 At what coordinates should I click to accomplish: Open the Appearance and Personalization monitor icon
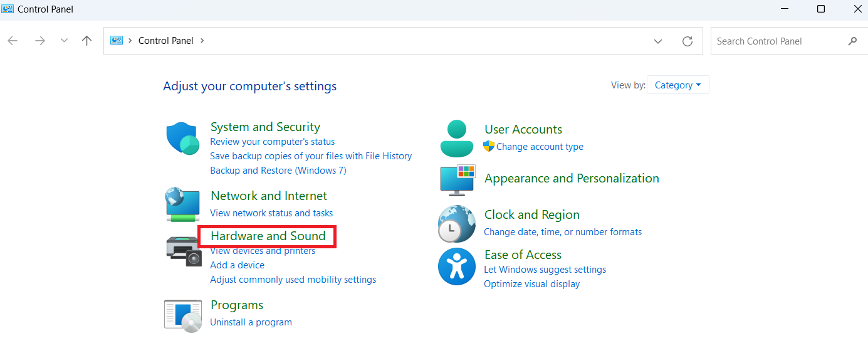pos(458,180)
